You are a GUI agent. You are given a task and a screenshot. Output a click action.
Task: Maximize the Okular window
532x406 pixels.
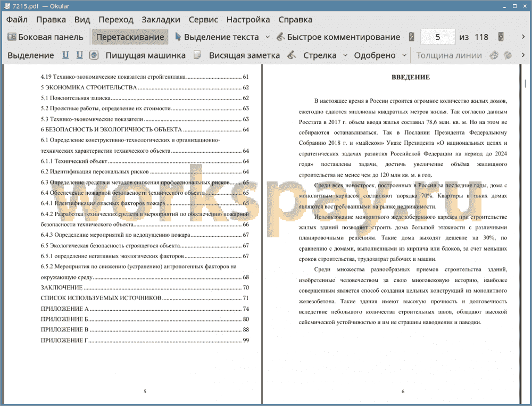point(514,6)
